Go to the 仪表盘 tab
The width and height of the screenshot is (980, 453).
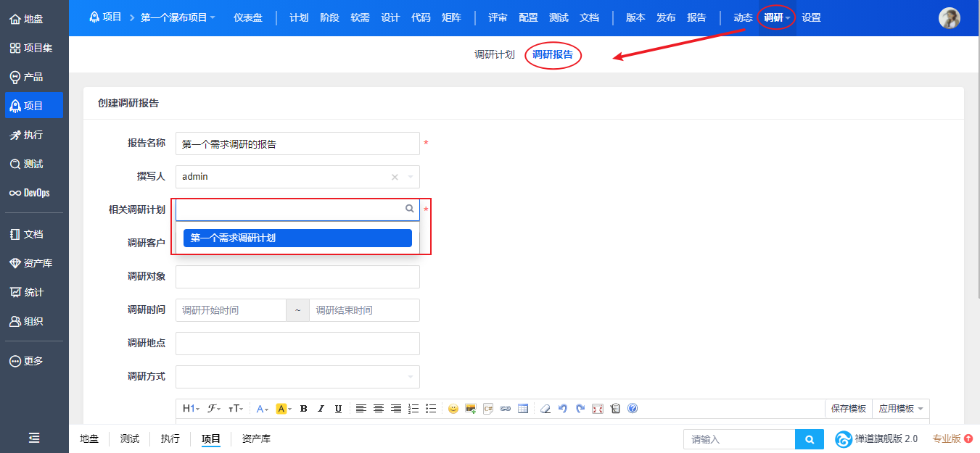tap(248, 17)
